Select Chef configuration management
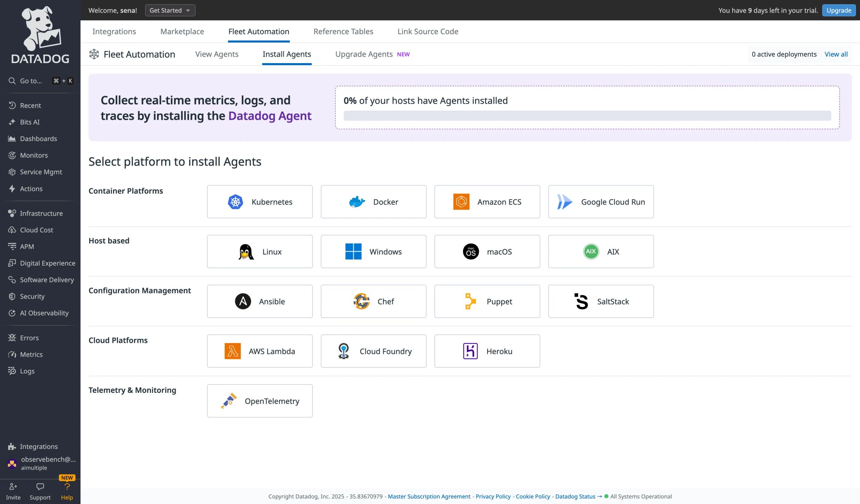The width and height of the screenshot is (860, 504). click(x=373, y=301)
